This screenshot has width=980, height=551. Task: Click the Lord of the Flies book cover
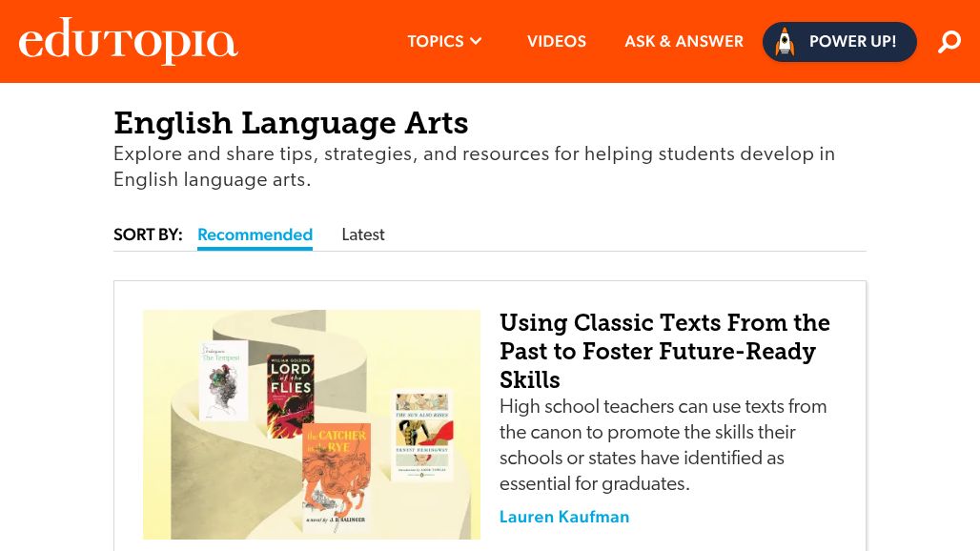click(x=291, y=396)
